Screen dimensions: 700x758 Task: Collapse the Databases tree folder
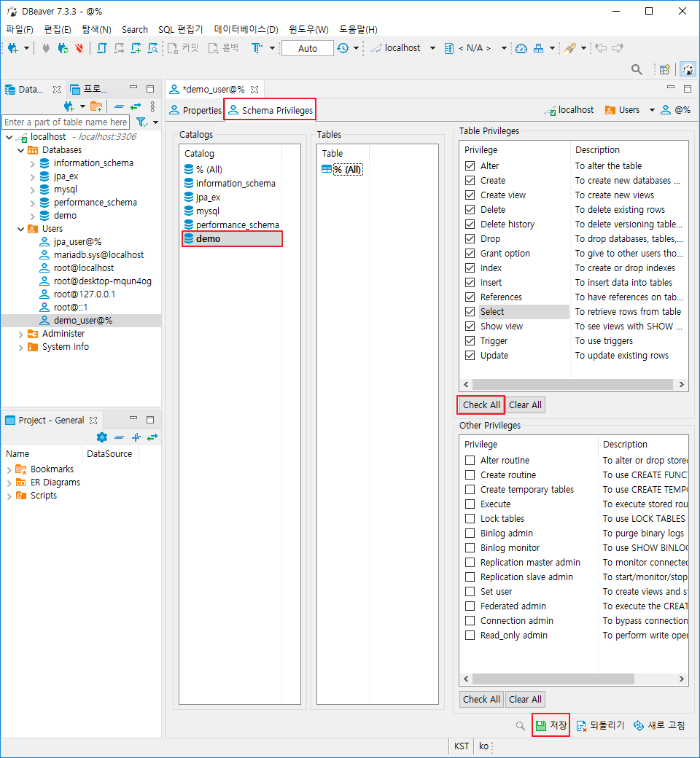click(x=21, y=150)
